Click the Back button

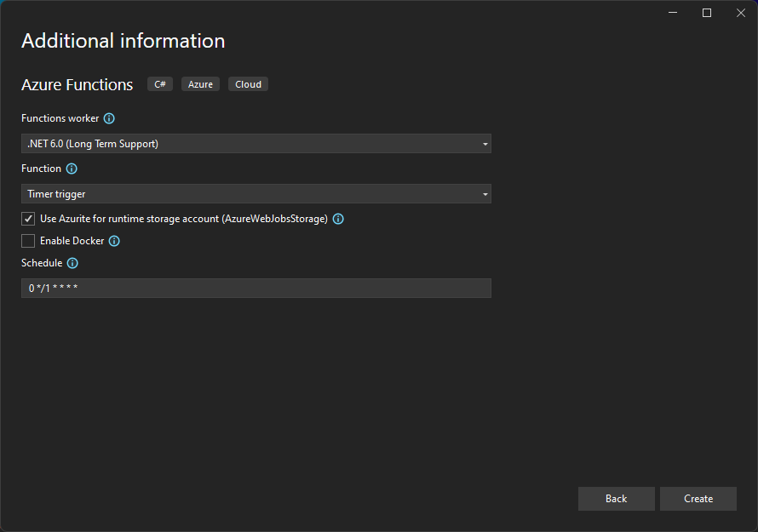point(616,498)
